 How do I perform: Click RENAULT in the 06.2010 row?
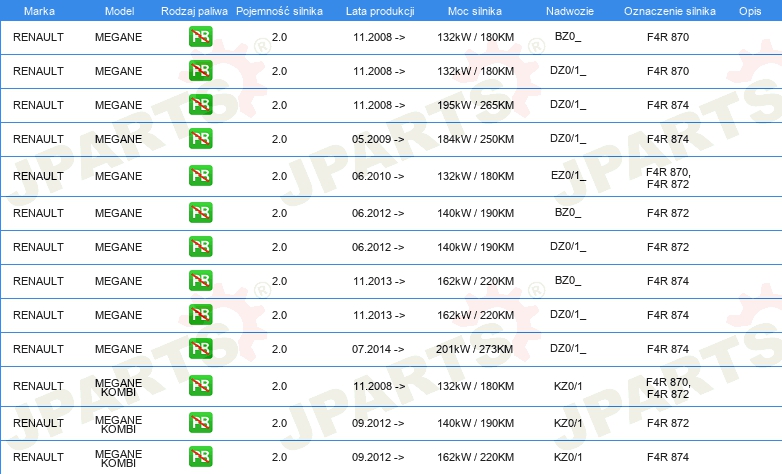[38, 176]
